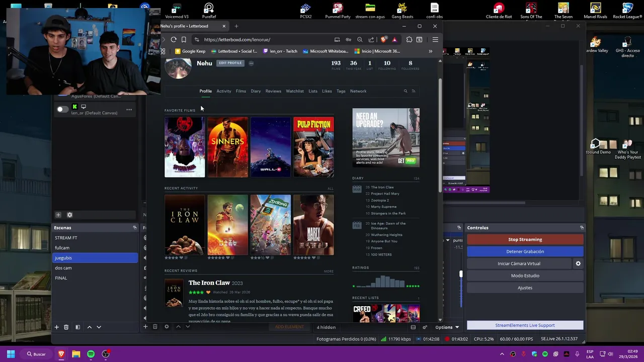The height and width of the screenshot is (362, 644).
Task: Open Sinners poster in Favorite Films
Action: tap(228, 147)
